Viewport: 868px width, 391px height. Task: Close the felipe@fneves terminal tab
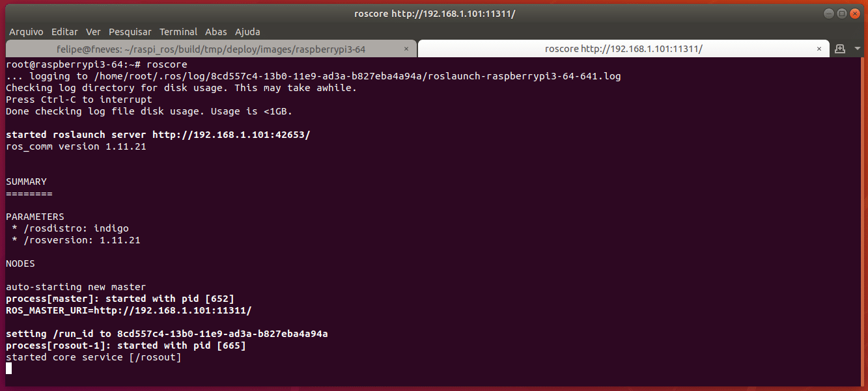(407, 49)
